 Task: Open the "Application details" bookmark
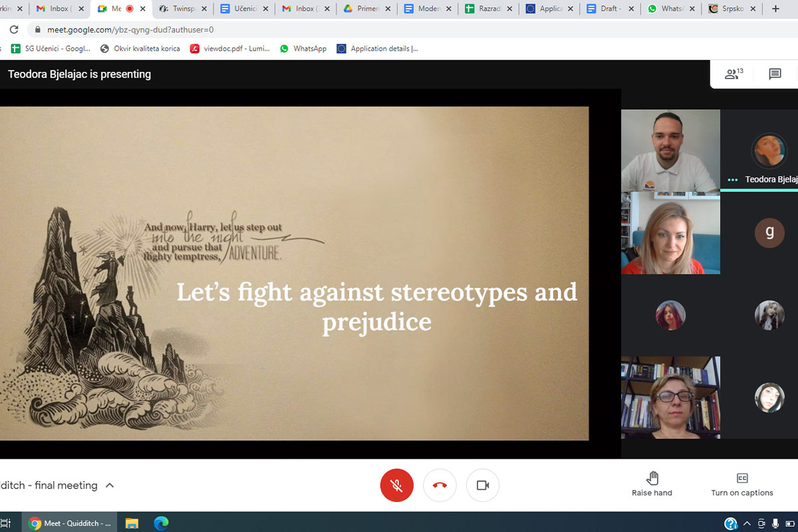pos(377,49)
